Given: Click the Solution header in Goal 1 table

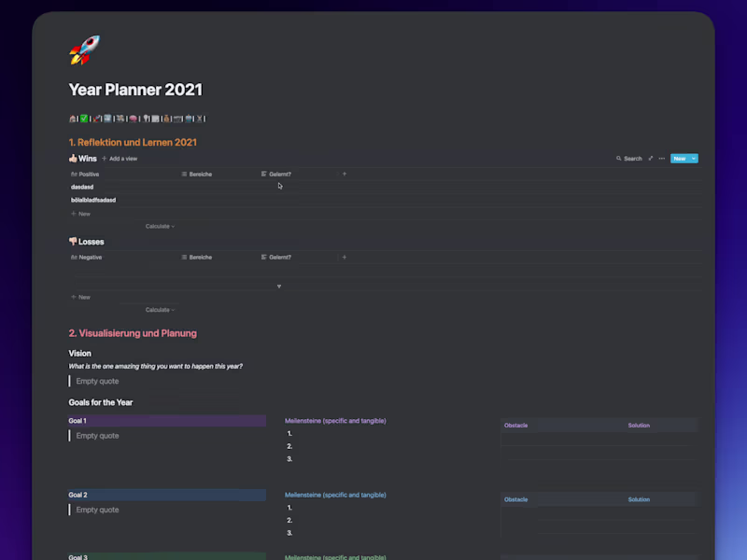Looking at the screenshot, I should (639, 426).
